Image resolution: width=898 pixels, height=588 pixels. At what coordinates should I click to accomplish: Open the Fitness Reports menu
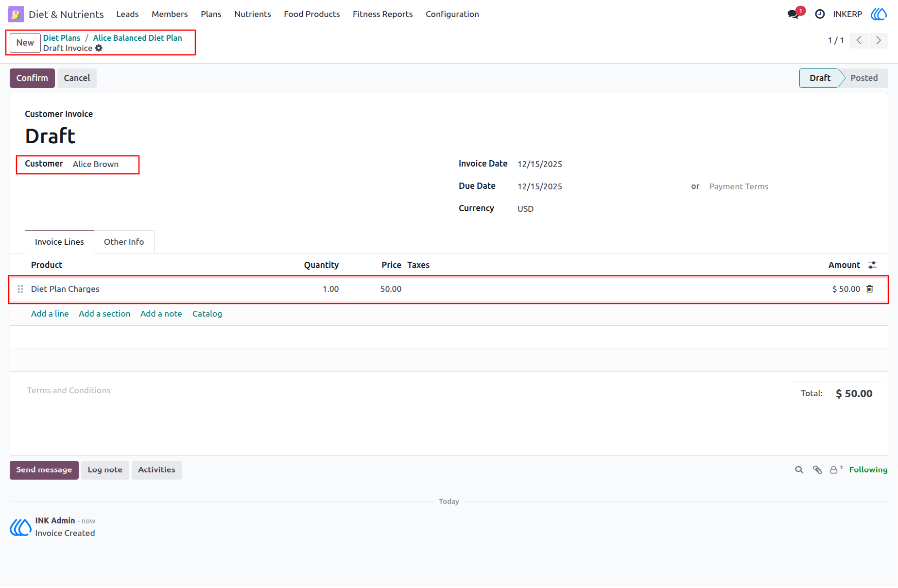pos(383,14)
